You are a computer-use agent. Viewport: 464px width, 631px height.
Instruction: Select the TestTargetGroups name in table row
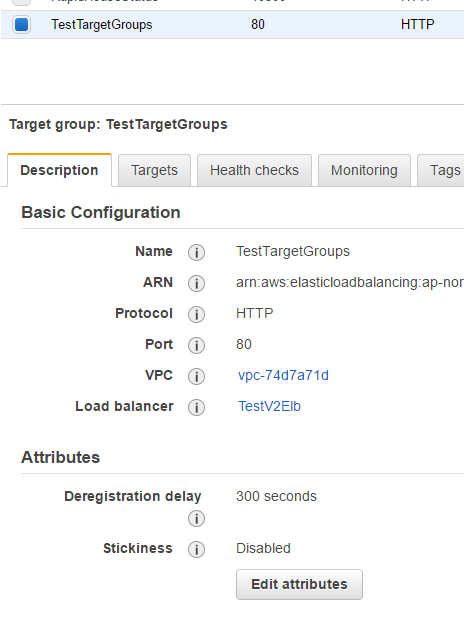point(102,25)
